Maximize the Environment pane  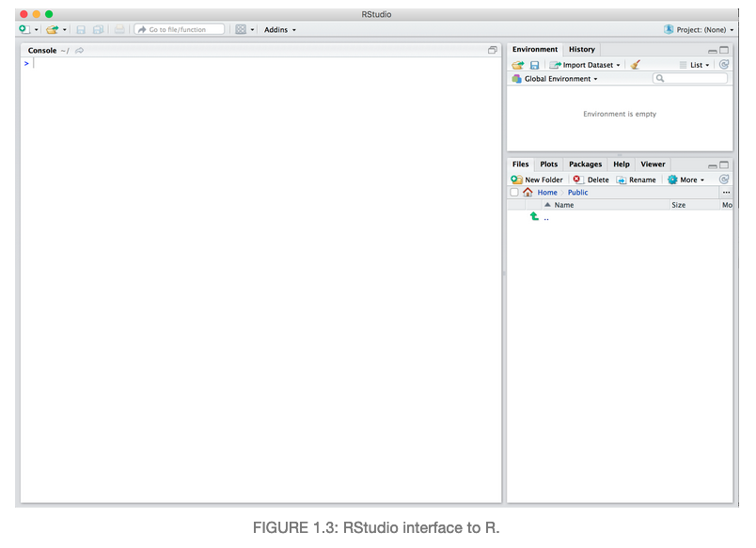(724, 50)
